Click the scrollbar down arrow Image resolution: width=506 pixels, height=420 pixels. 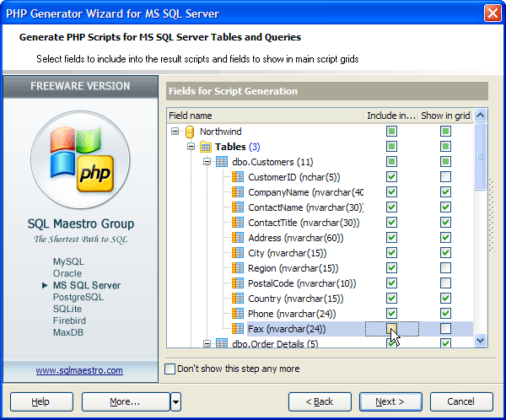point(480,340)
